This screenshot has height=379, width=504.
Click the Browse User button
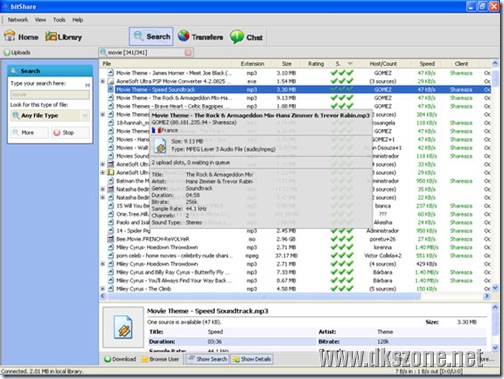tap(160, 359)
